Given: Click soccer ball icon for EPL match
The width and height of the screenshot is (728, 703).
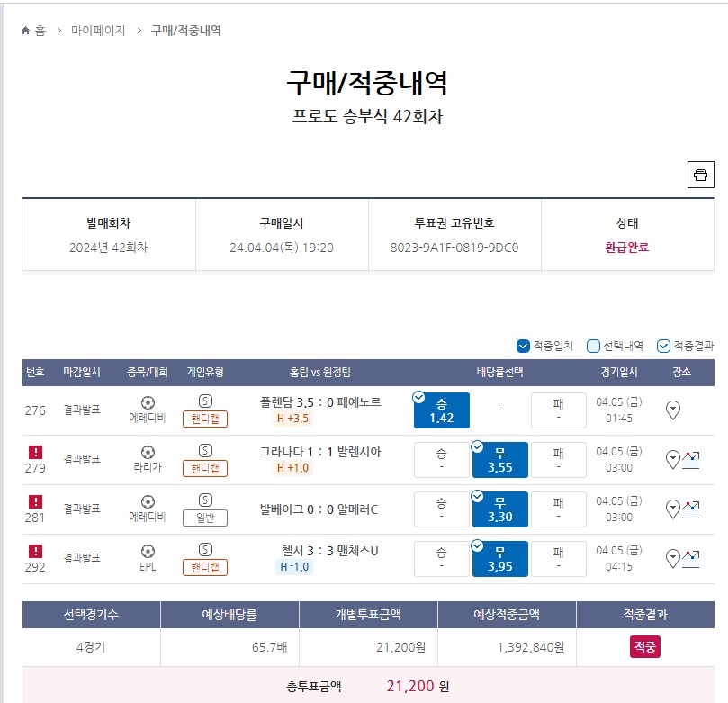Looking at the screenshot, I should pyautogui.click(x=148, y=551).
